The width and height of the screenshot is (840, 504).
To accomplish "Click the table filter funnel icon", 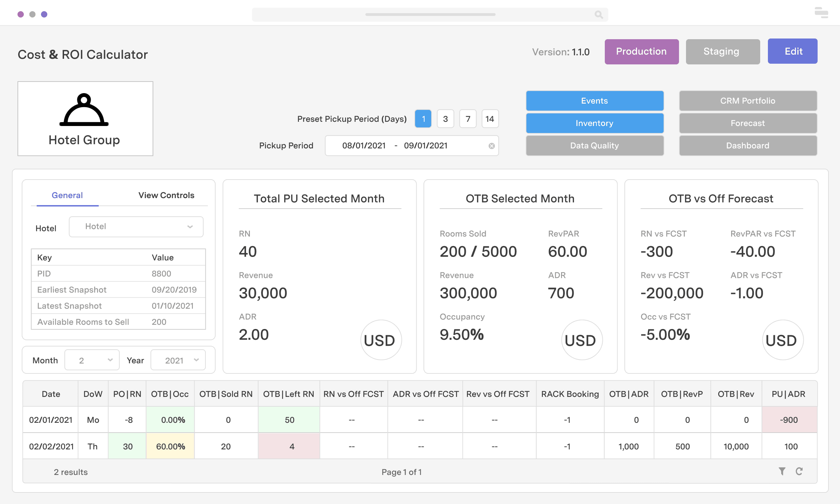I will (x=782, y=471).
